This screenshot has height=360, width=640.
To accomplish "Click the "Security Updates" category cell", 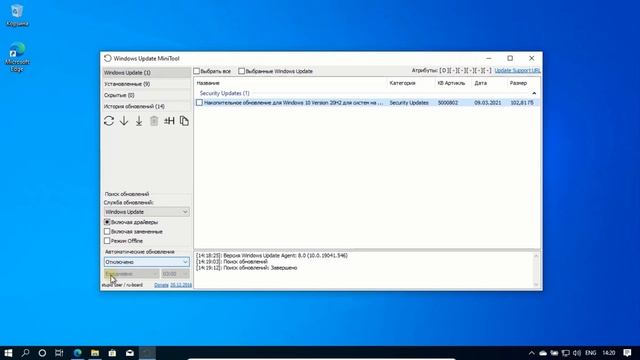I will tap(409, 103).
